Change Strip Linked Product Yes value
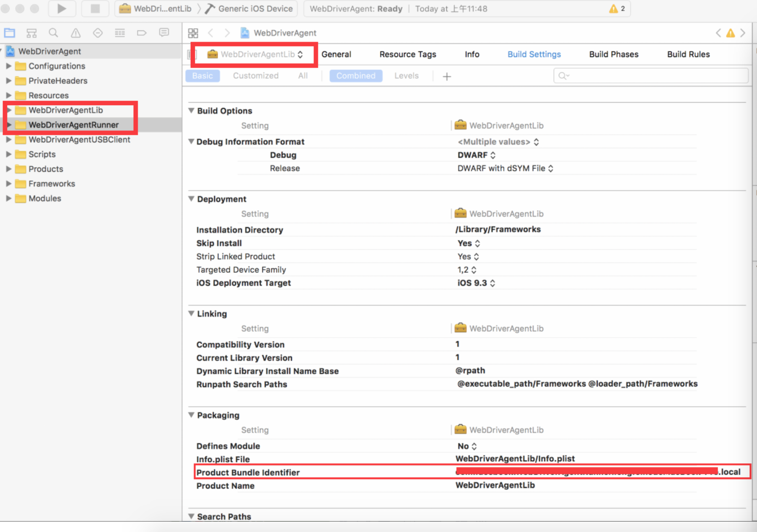Viewport: 757px width, 532px height. tap(468, 256)
